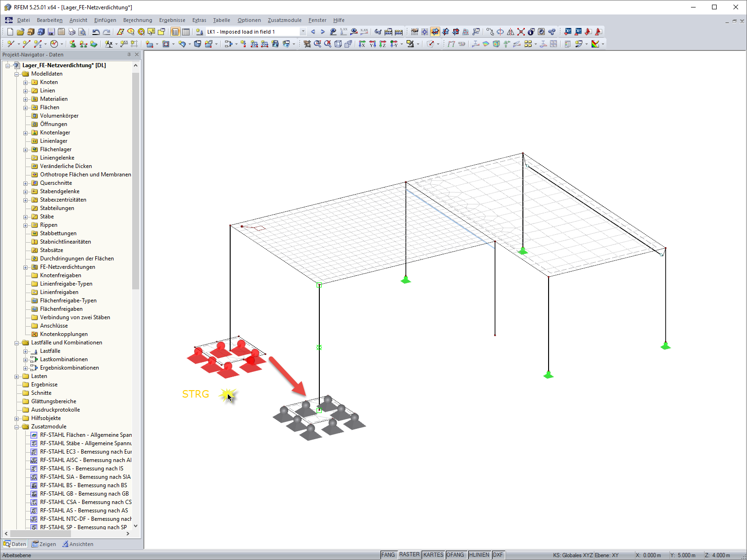Screen dimensions: 747x560
Task: Save the model with the floppy disk icon
Action: pos(51,32)
